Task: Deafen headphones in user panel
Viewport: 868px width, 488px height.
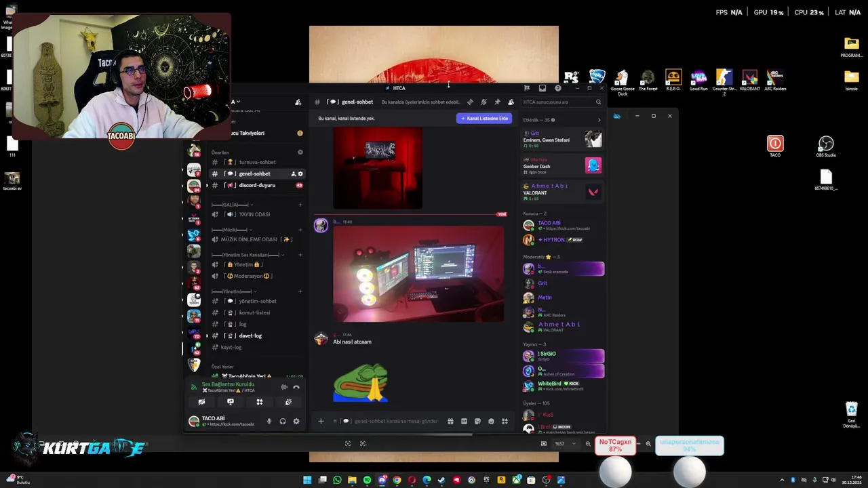Action: (x=283, y=421)
